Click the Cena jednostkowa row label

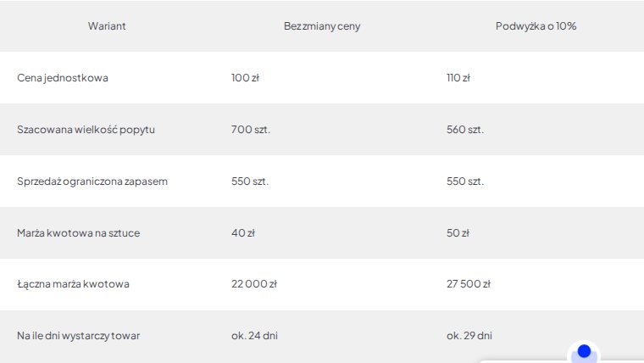[63, 78]
